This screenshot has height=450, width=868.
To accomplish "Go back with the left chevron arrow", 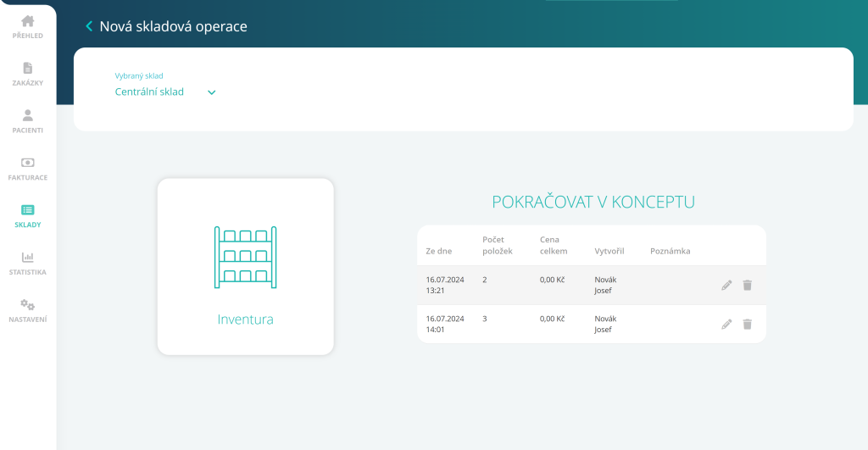I will [x=89, y=26].
